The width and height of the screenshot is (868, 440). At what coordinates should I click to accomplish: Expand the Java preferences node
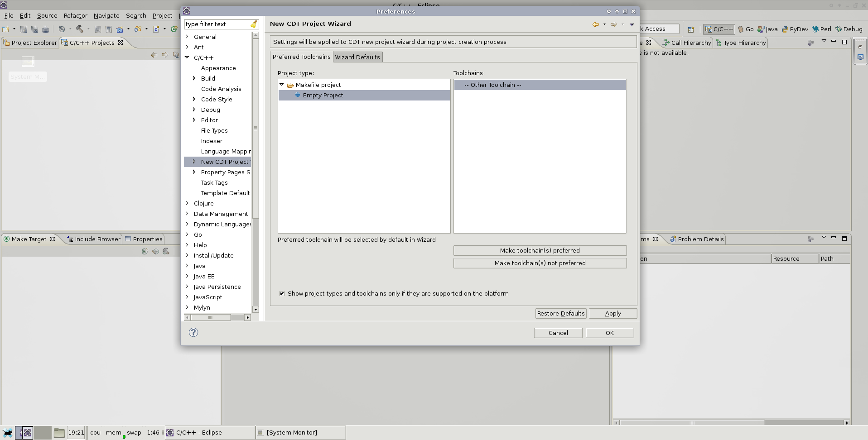point(187,266)
